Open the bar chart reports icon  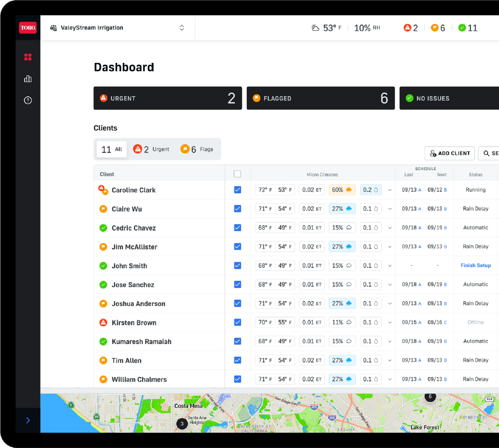[x=28, y=79]
